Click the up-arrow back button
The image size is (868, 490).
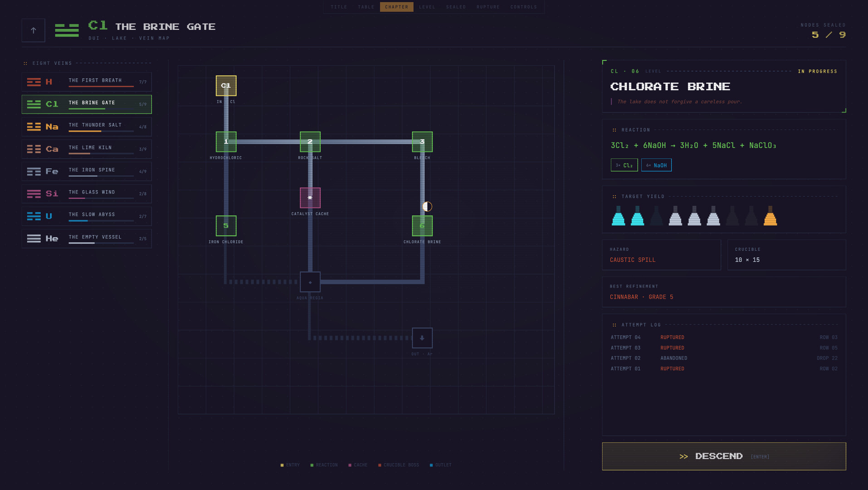pos(33,30)
